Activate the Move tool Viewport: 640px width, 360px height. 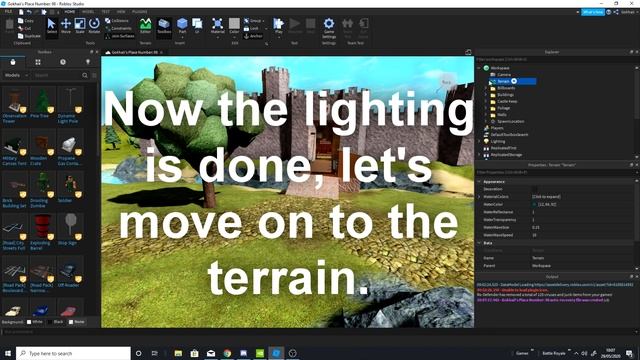coord(66,26)
